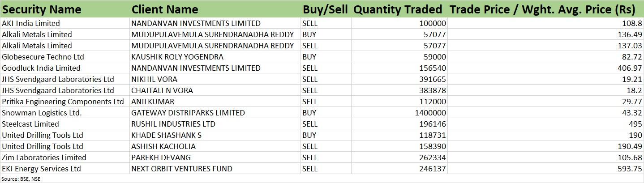Image resolution: width=644 pixels, height=183 pixels.
Task: Click the price cell showing 406.97
Action: [x=545, y=68]
